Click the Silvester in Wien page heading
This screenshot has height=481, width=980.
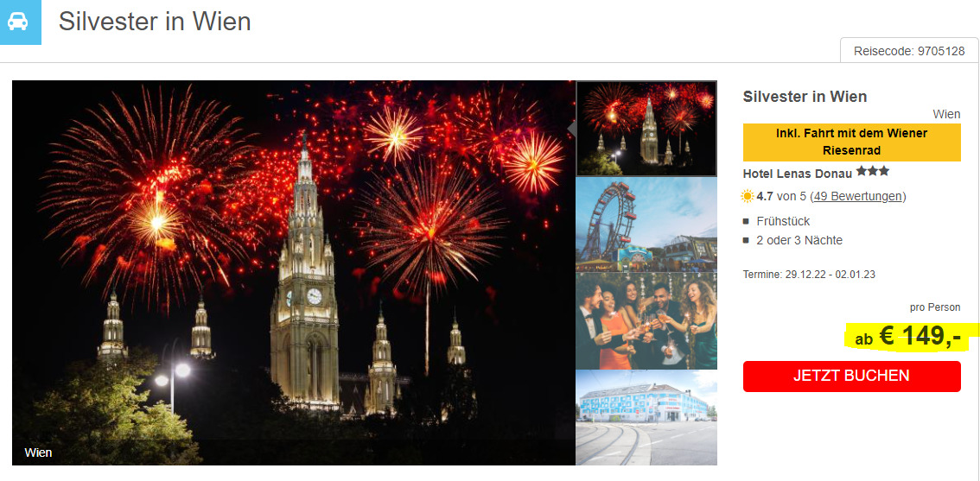pos(155,22)
